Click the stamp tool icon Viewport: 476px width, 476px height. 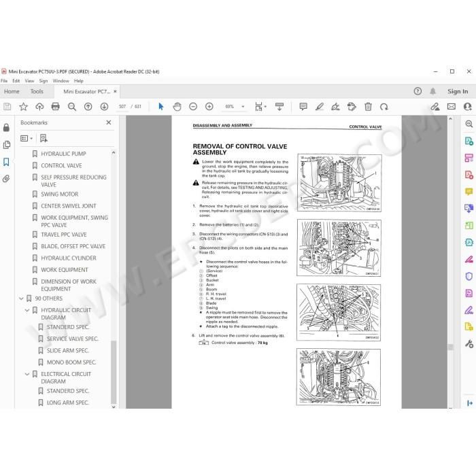point(352,107)
